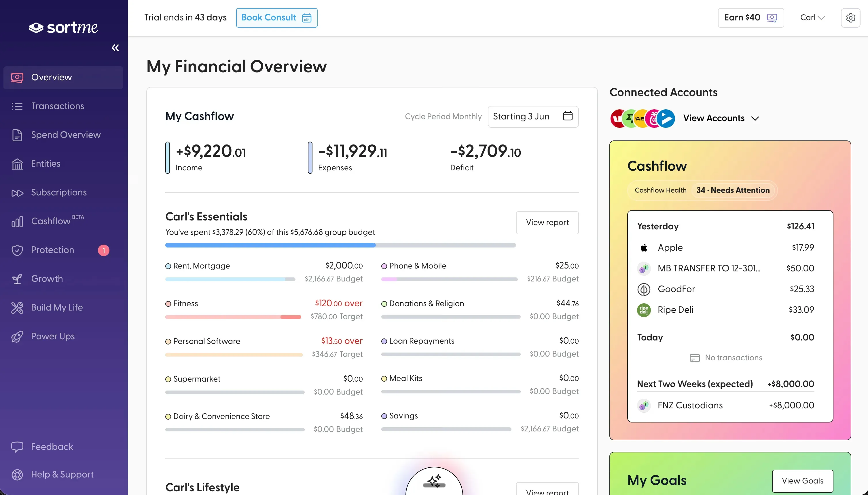Click the red Westpac account icon
Screen dimensions: 868x495
pyautogui.click(x=617, y=119)
